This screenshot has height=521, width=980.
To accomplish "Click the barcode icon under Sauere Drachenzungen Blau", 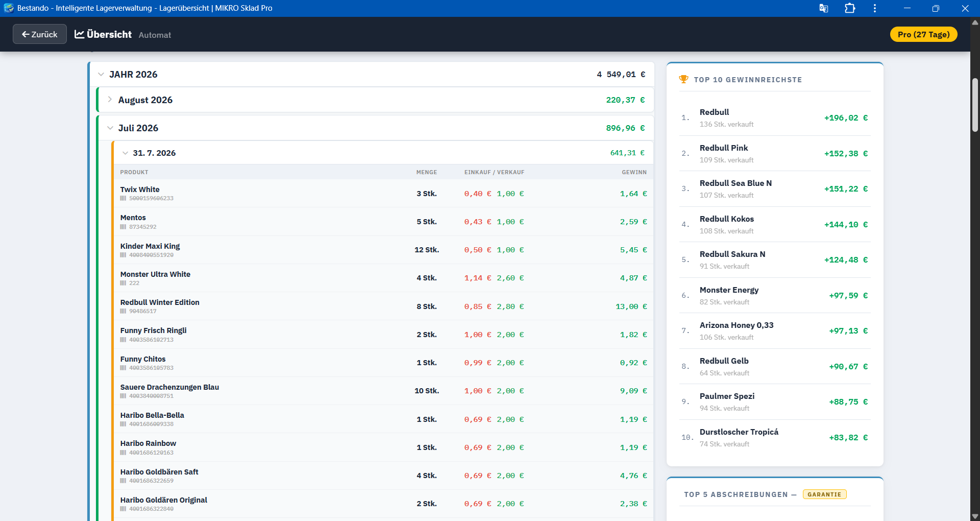I will (123, 396).
